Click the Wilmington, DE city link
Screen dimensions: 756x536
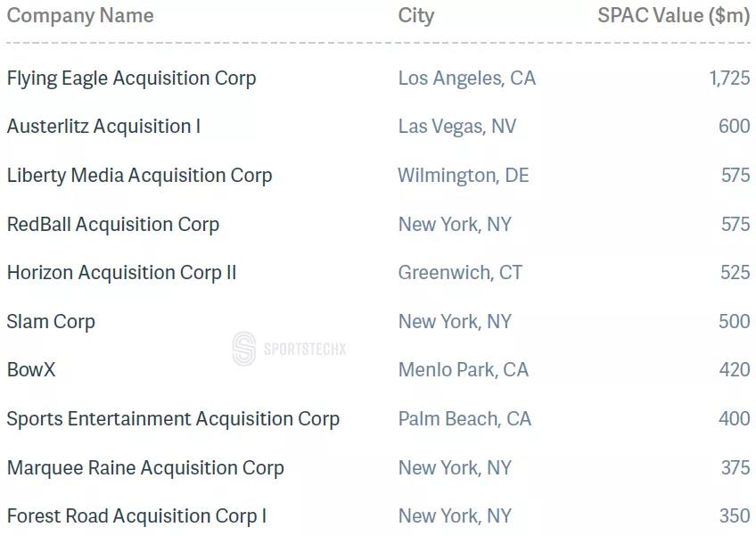tap(464, 176)
